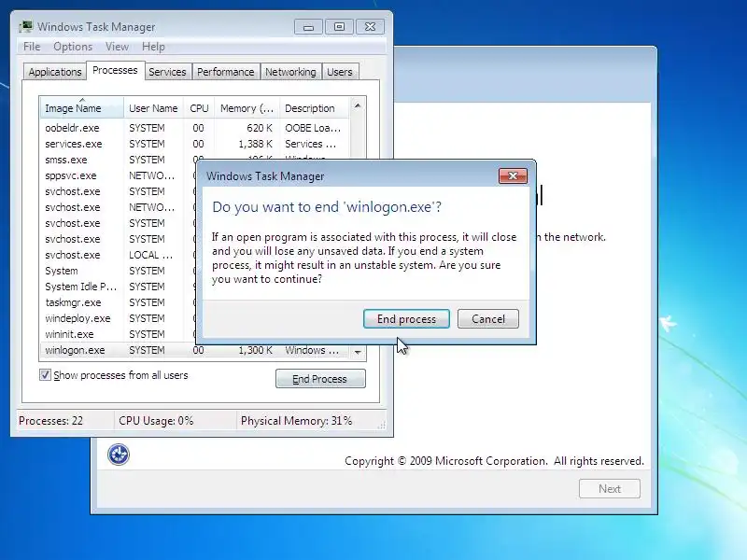The width and height of the screenshot is (747, 560).
Task: Click the 1,388 K memory value
Action: [x=255, y=144]
